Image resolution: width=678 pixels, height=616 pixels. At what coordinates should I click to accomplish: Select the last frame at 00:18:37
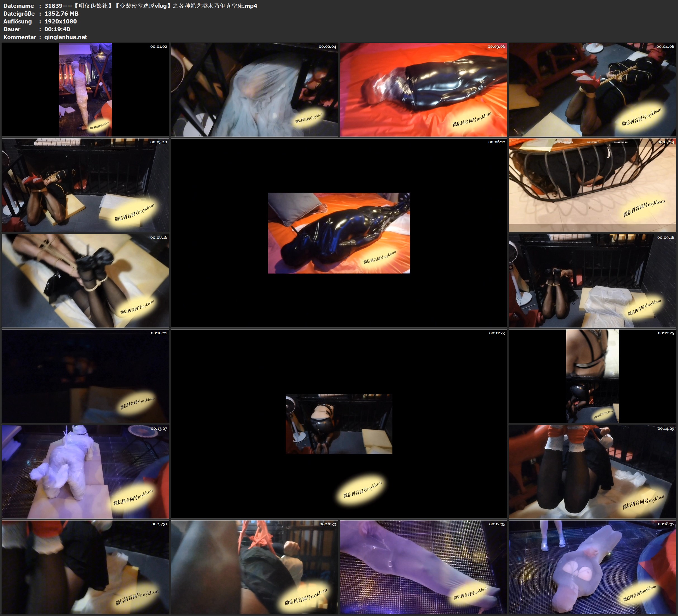[x=592, y=567]
